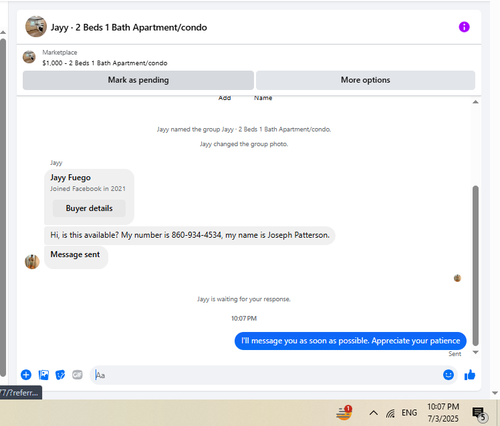Click the read-receipt small avatar

coord(457,278)
